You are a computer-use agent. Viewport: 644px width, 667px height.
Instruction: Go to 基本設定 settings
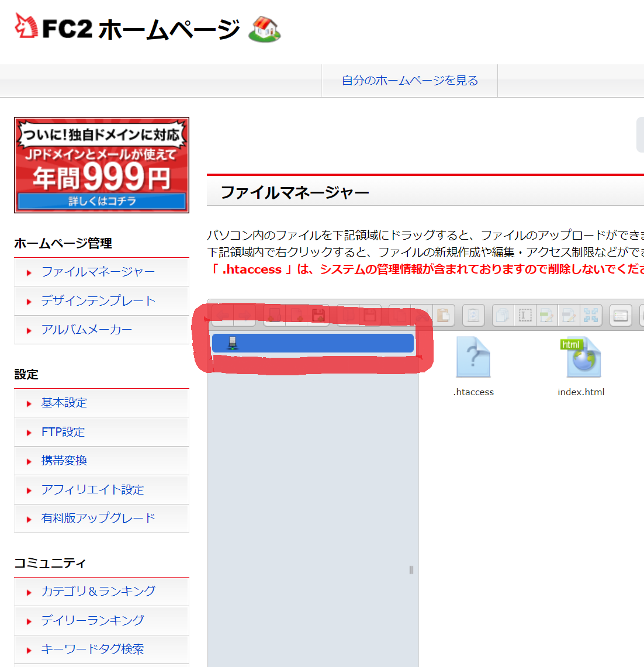pos(64,403)
